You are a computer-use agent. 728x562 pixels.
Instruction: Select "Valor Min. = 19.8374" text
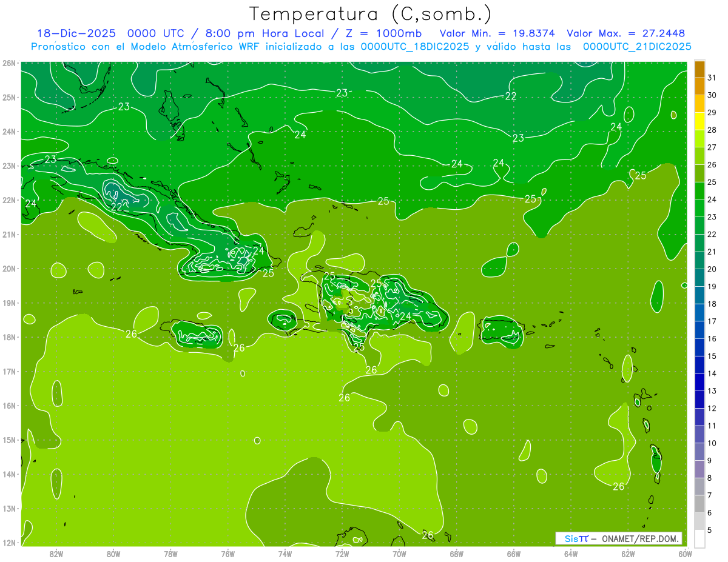[x=497, y=33]
